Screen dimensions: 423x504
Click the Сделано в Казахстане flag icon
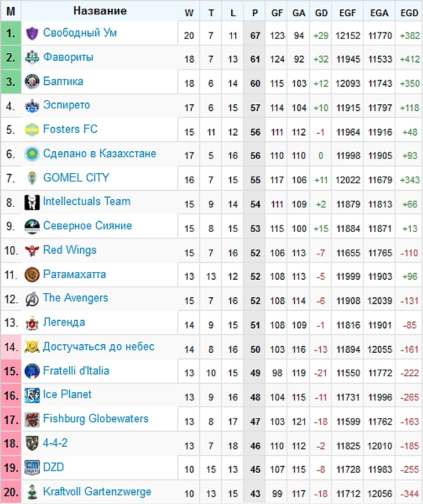32,154
